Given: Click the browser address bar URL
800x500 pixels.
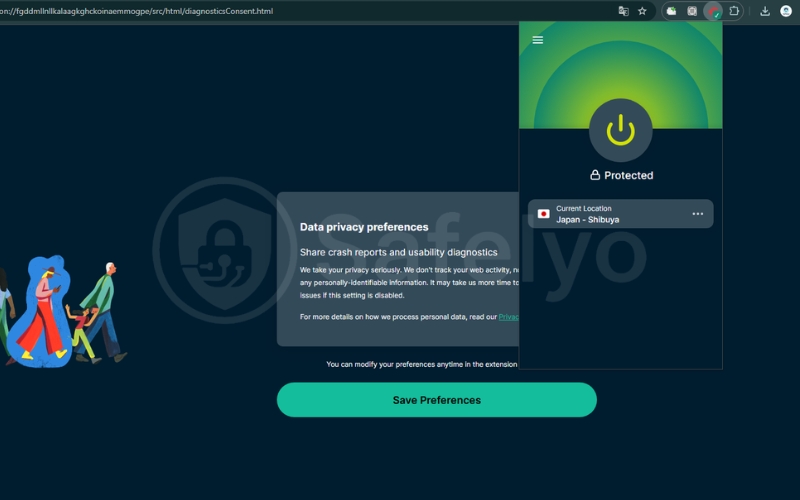Looking at the screenshot, I should pyautogui.click(x=150, y=11).
